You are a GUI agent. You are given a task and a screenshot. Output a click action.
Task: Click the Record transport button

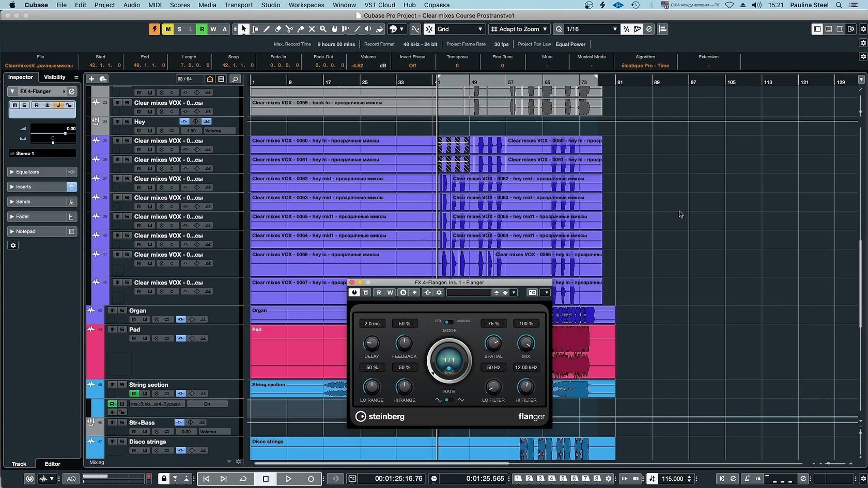pyautogui.click(x=311, y=479)
